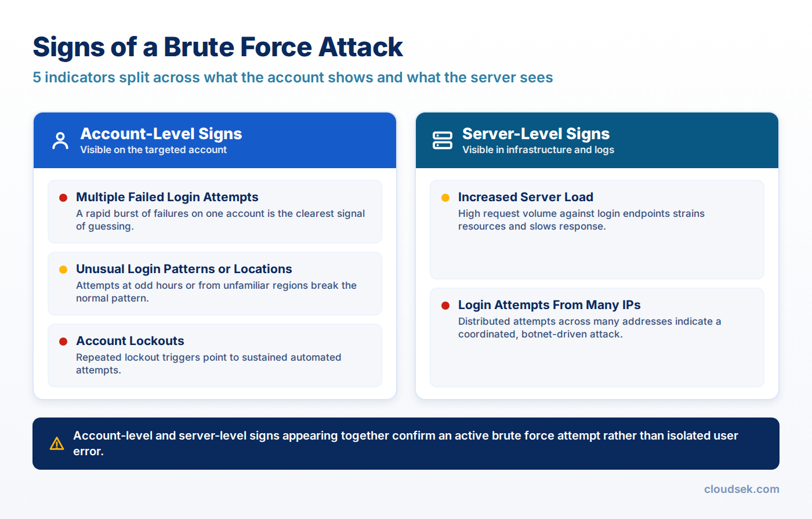
Task: Select the 'Account Lockouts' card title
Action: [130, 341]
